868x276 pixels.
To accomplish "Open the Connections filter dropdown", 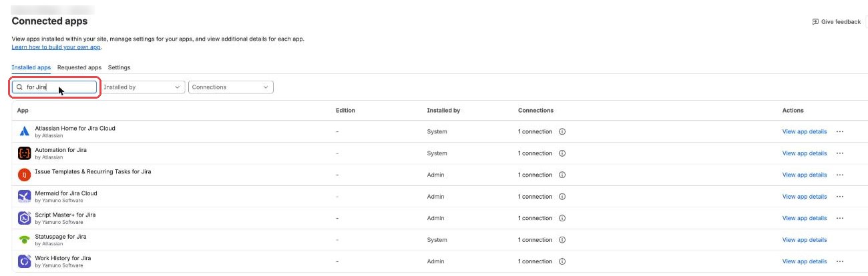I will 231,87.
